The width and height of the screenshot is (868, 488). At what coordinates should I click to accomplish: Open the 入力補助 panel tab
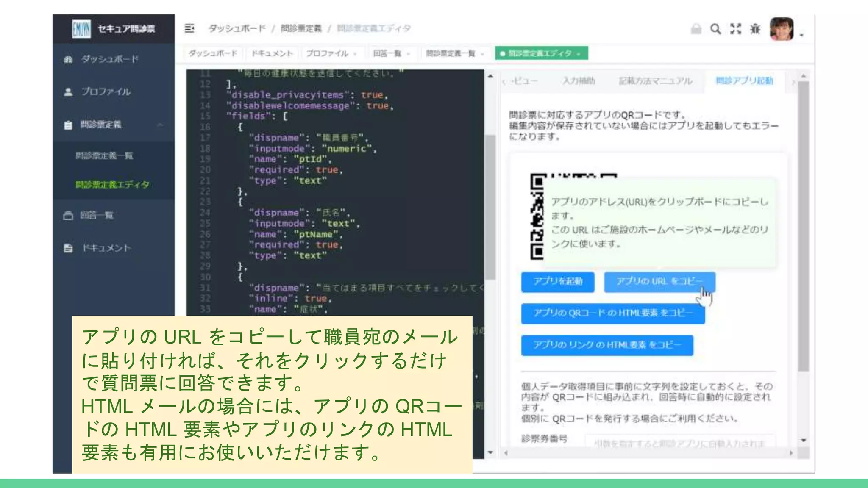[x=579, y=81]
